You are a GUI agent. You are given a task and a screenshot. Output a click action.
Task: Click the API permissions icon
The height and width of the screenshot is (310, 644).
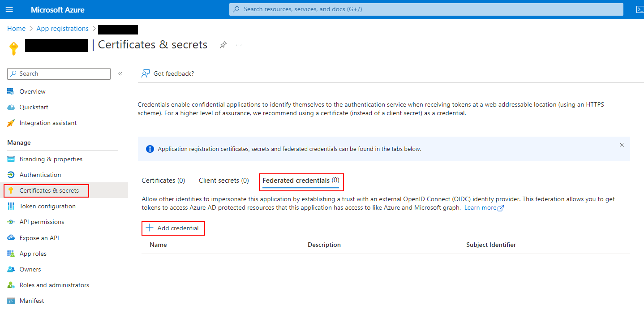click(x=11, y=222)
